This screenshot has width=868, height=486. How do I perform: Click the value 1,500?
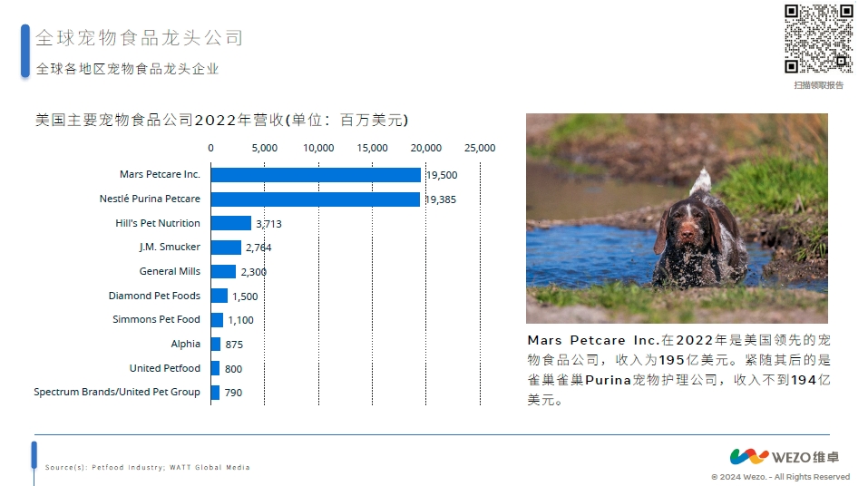click(245, 296)
